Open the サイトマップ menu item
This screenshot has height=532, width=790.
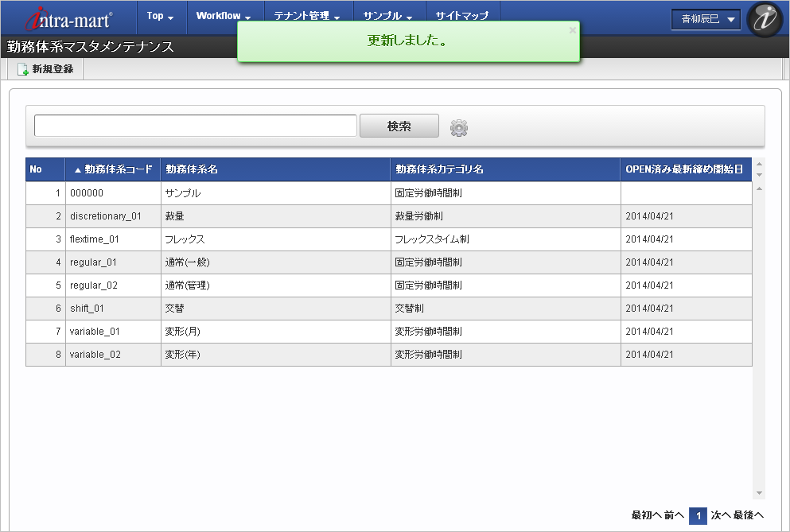[x=462, y=16]
